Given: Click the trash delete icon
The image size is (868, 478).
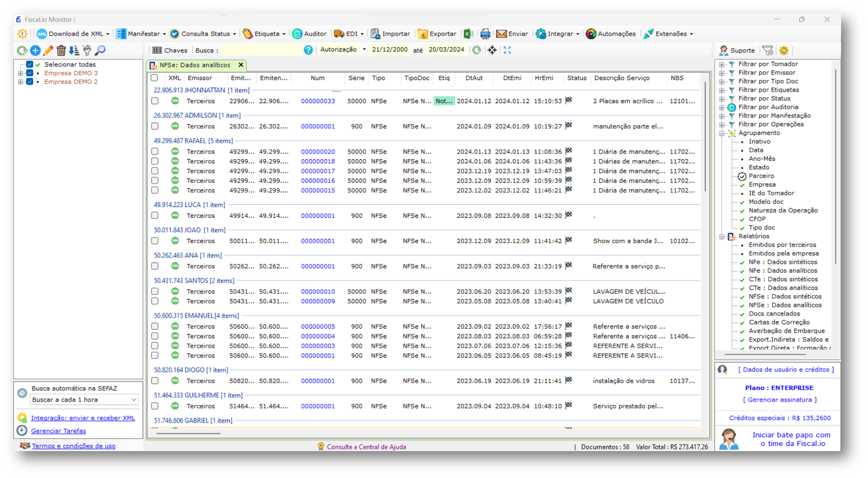Looking at the screenshot, I should coord(61,50).
